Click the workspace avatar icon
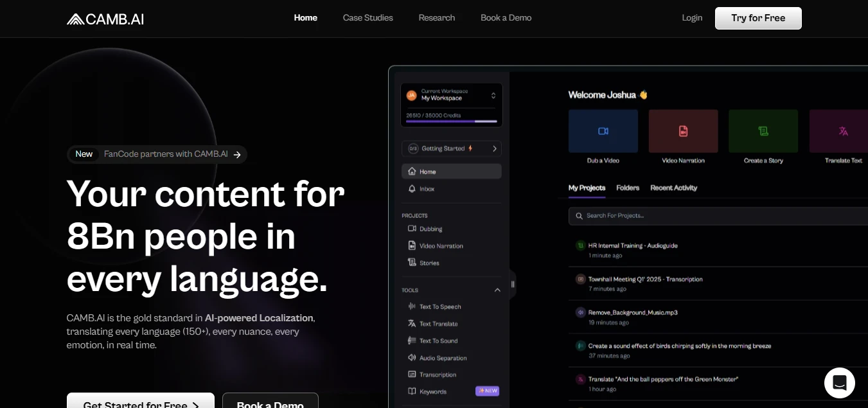The height and width of the screenshot is (408, 868). click(x=412, y=95)
